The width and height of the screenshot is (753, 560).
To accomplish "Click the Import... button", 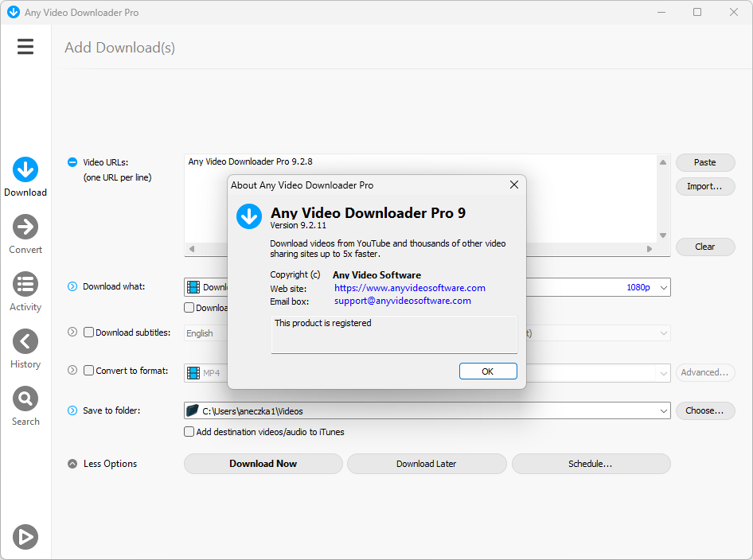I will [x=705, y=186].
